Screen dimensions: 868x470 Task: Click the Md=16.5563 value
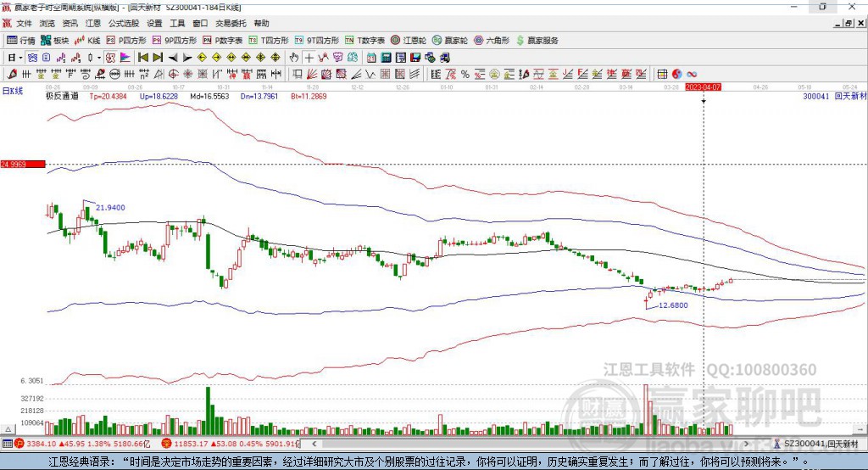(x=209, y=96)
